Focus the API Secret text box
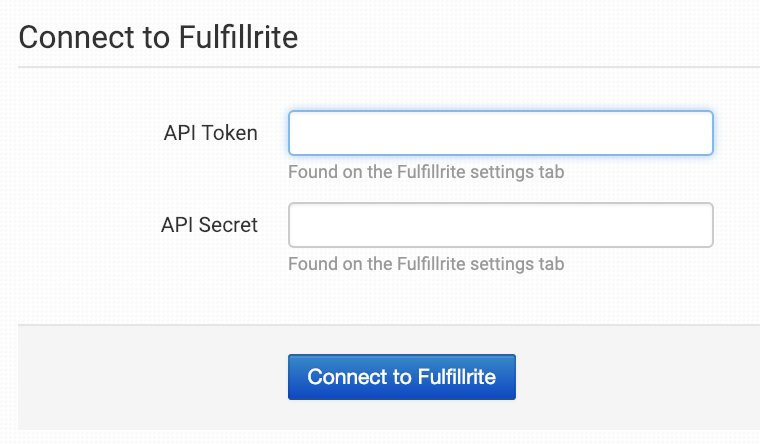Viewport: 760px width, 444px height. [x=500, y=225]
